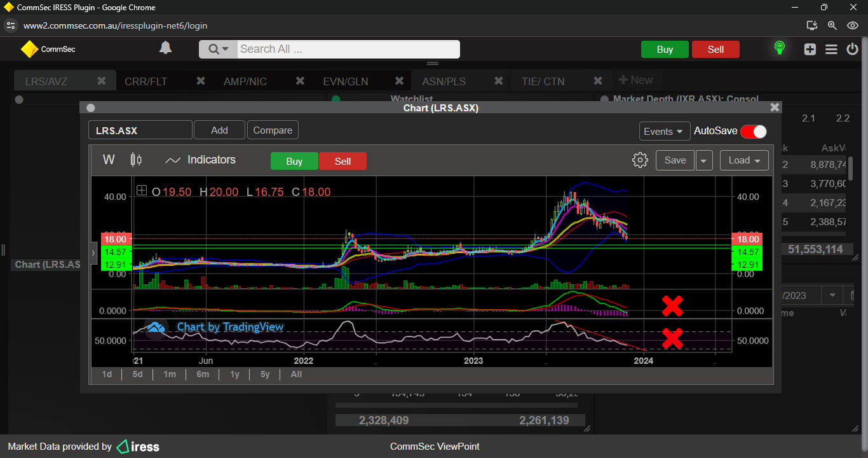
Task: Expand the OHLC legend plus icon
Action: click(142, 191)
